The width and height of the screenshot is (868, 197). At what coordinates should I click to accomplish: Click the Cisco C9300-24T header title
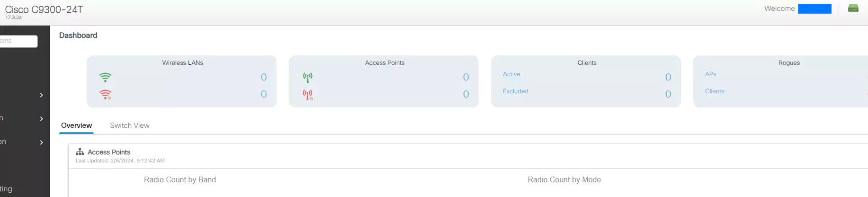44,9
